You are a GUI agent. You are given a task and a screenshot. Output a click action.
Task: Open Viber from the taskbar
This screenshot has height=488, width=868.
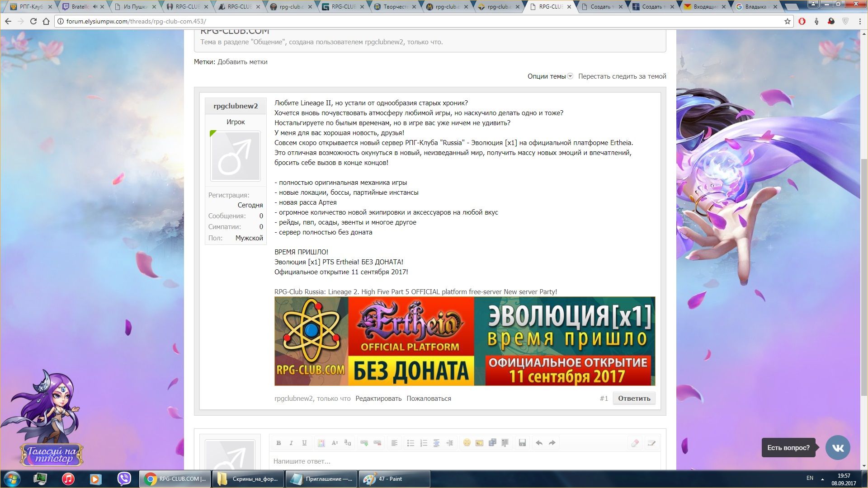coord(124,479)
